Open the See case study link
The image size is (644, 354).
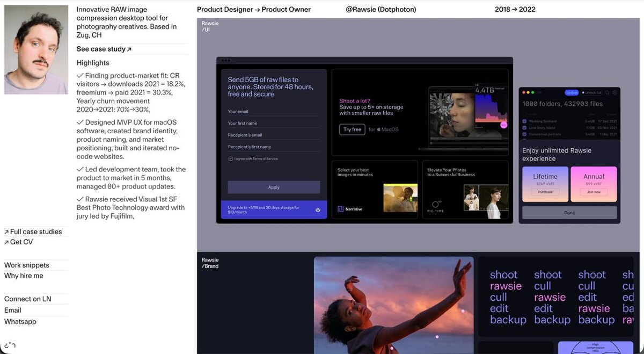104,49
